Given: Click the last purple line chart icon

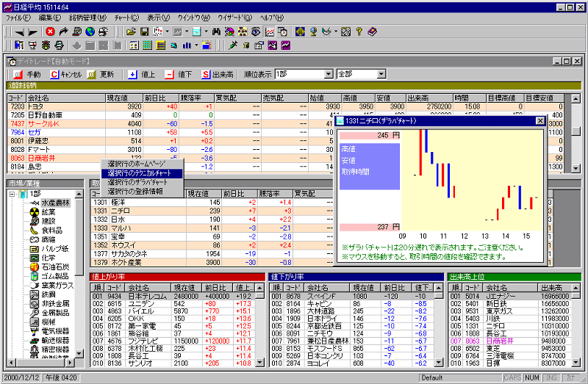Looking at the screenshot, I should [286, 46].
